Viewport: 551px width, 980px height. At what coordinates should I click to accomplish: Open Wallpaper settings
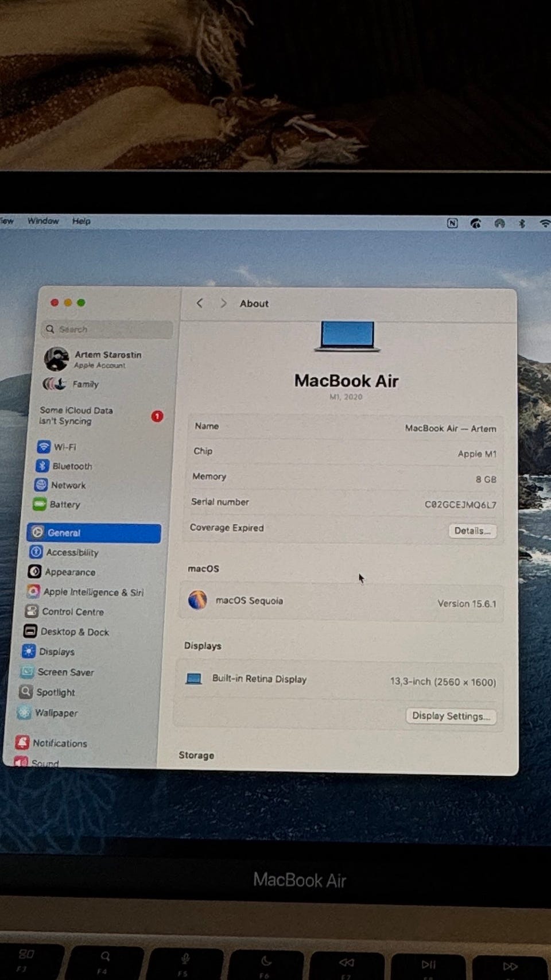coord(47,712)
